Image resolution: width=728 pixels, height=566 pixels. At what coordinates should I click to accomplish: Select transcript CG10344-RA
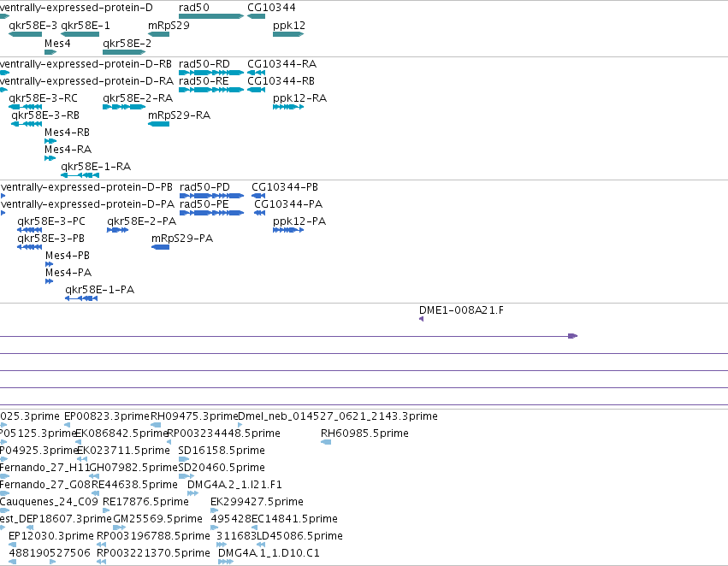pyautogui.click(x=257, y=73)
